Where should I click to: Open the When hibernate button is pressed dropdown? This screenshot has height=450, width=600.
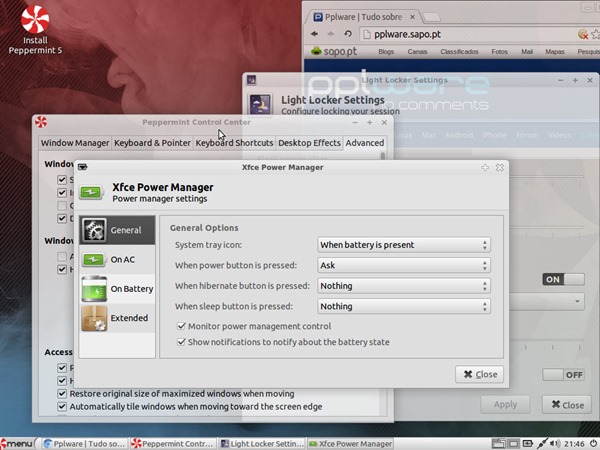tap(404, 286)
